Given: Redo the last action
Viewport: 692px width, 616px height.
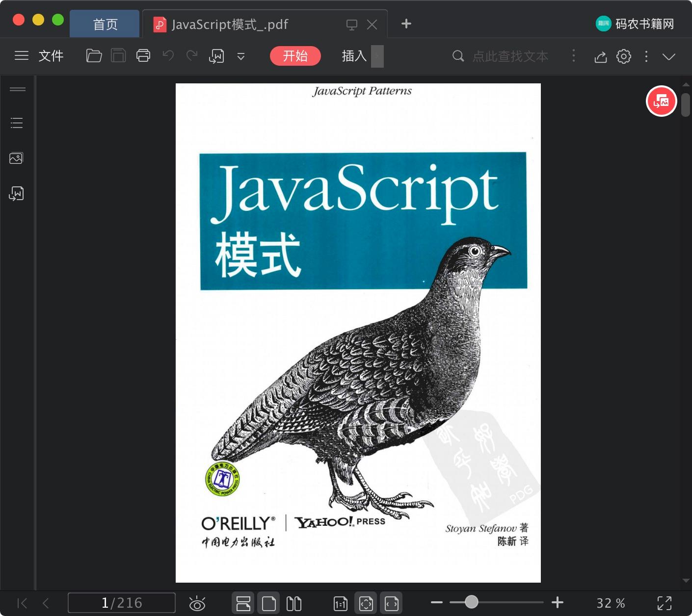Looking at the screenshot, I should point(192,56).
